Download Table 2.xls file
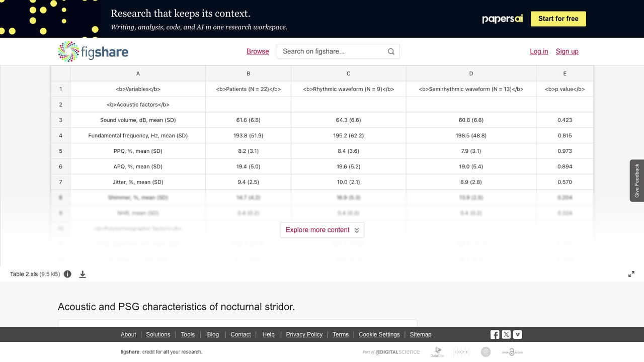The image size is (644, 362). click(x=83, y=274)
